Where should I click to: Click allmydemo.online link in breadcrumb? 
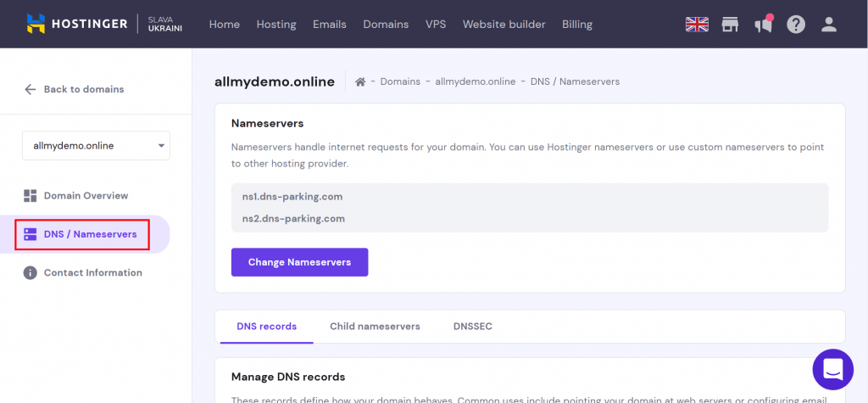[476, 82]
